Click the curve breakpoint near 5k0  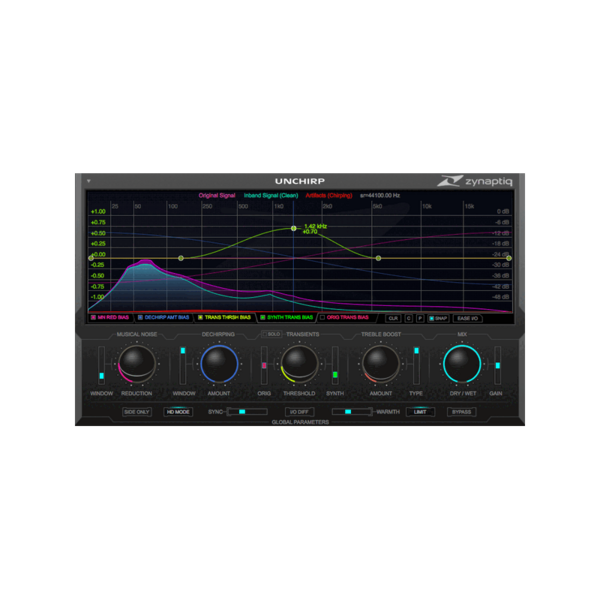coord(378,258)
